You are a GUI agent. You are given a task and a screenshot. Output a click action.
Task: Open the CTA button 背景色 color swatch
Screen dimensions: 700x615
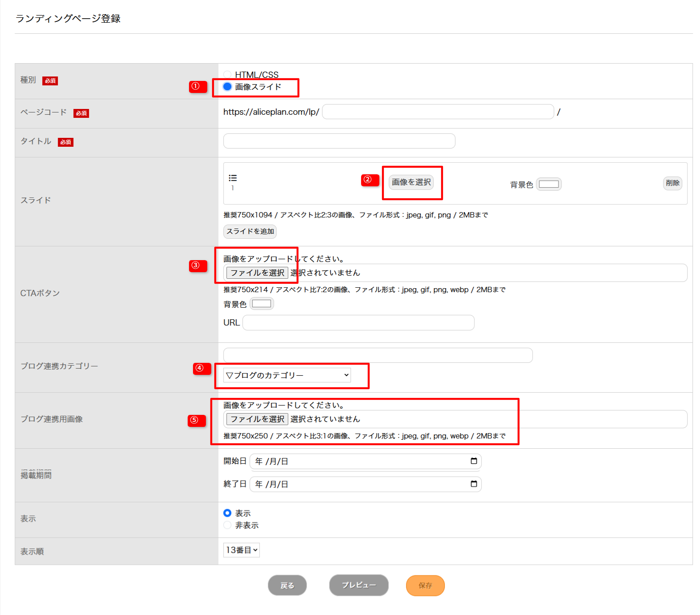(x=261, y=304)
